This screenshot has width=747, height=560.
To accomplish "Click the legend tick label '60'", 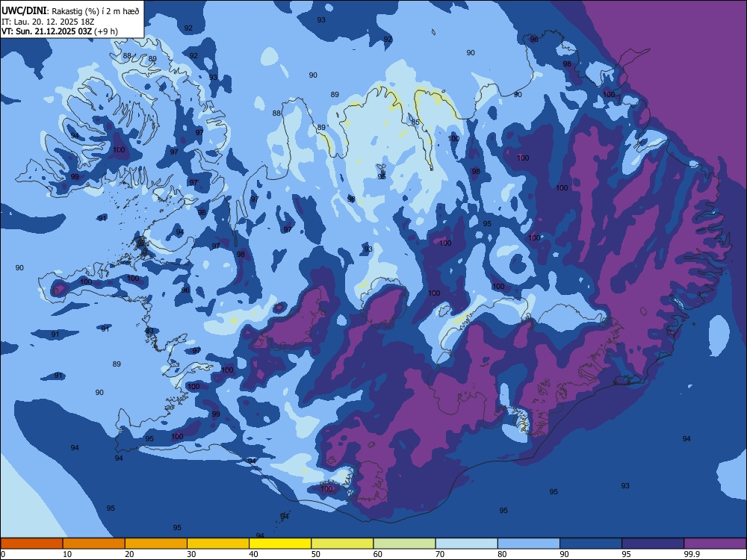I will 378,554.
